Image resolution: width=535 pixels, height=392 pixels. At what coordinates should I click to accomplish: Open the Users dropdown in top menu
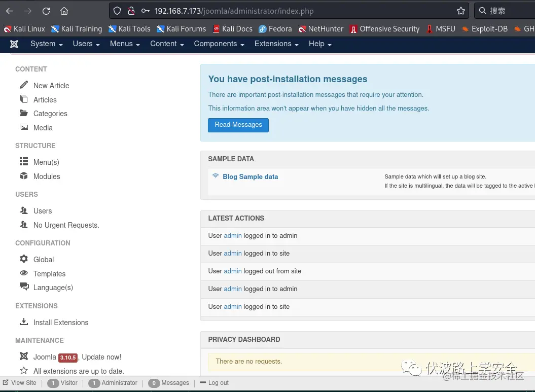[x=86, y=44]
